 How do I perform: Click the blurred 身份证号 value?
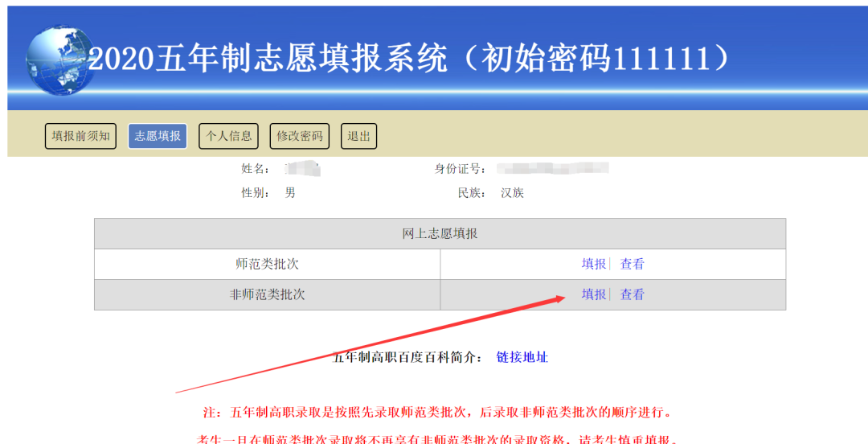click(x=552, y=168)
